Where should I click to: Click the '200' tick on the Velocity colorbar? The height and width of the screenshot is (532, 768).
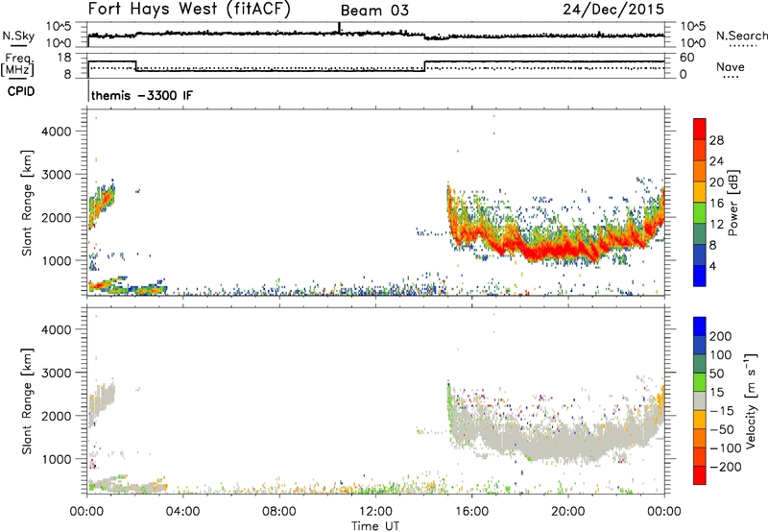pyautogui.click(x=721, y=336)
